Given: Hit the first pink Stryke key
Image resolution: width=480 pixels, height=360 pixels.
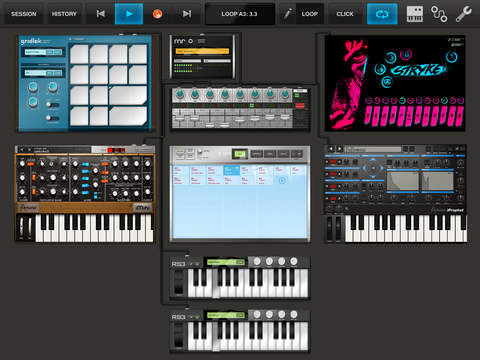Looking at the screenshot, I should (x=368, y=116).
